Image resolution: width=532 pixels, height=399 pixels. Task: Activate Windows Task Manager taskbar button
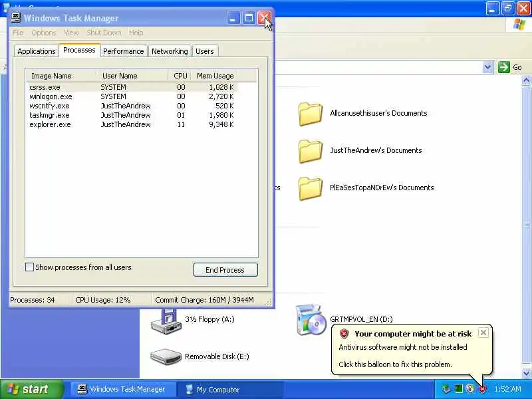122,389
